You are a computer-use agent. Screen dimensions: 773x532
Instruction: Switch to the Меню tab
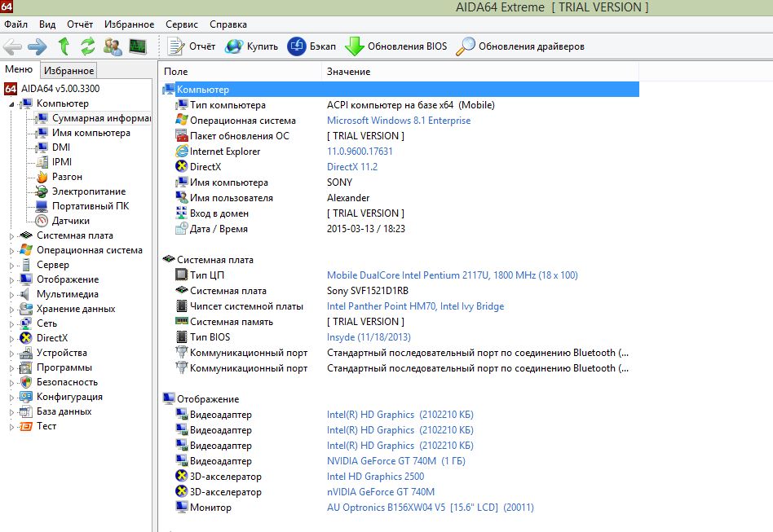[x=19, y=69]
